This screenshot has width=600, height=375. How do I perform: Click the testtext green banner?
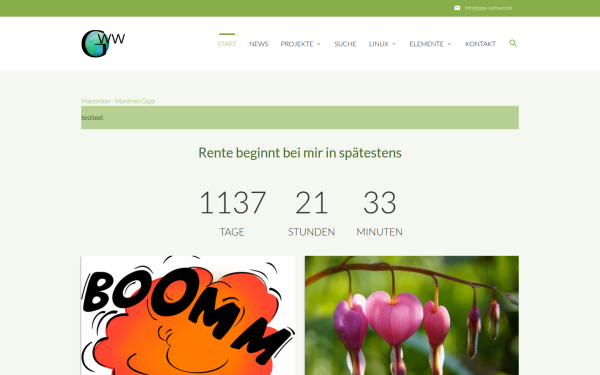[x=300, y=117]
